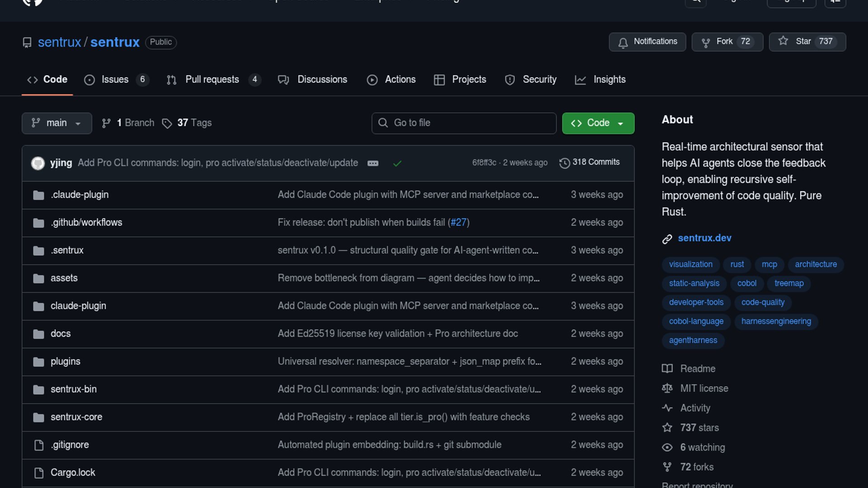This screenshot has width=868, height=488.
Task: Expand the green Code dropdown
Action: coord(598,123)
